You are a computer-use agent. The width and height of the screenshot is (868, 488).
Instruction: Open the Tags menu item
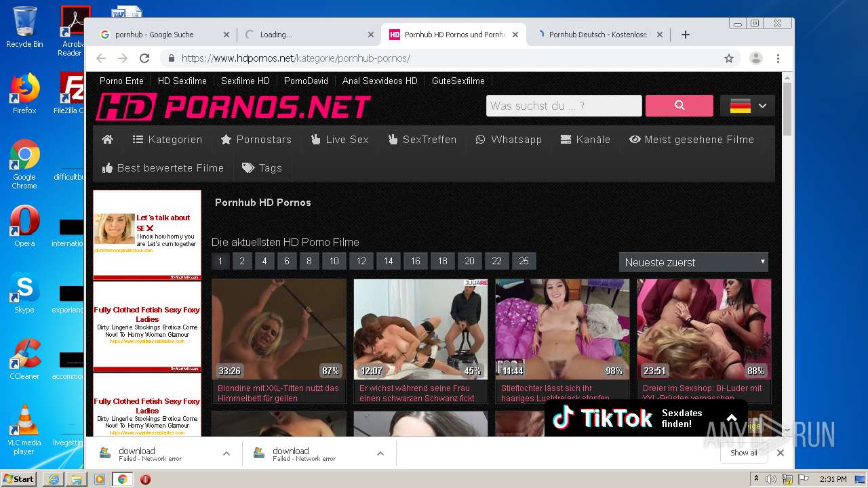pyautogui.click(x=262, y=168)
